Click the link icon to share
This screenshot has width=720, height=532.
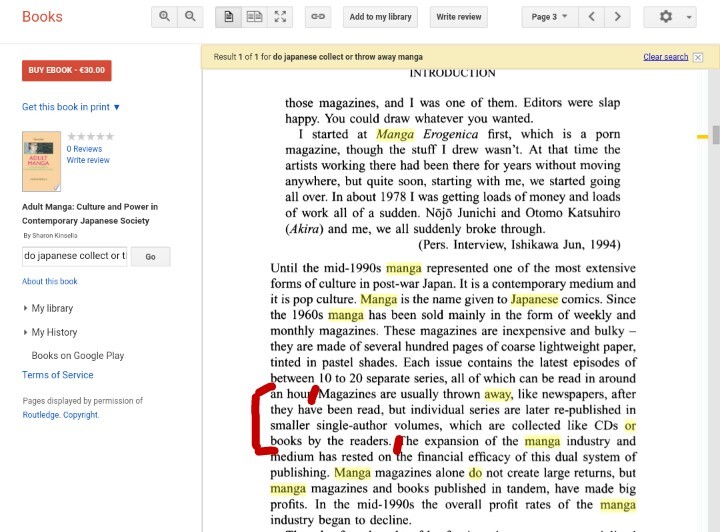tap(318, 17)
